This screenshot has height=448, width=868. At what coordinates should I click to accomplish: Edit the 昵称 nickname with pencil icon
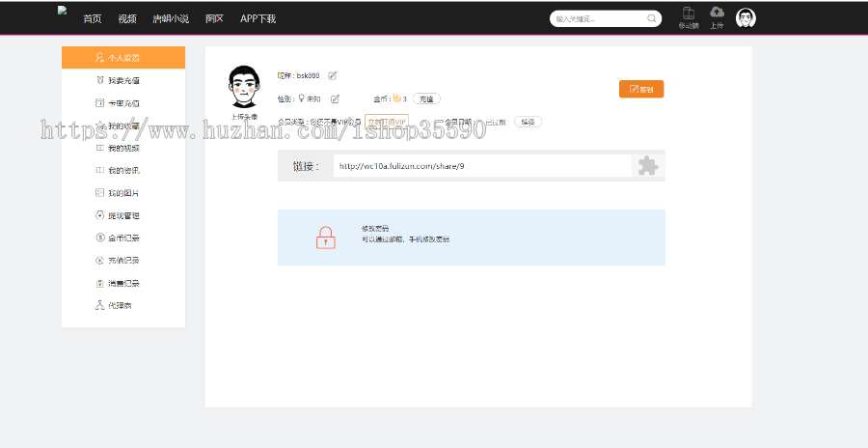[x=332, y=75]
